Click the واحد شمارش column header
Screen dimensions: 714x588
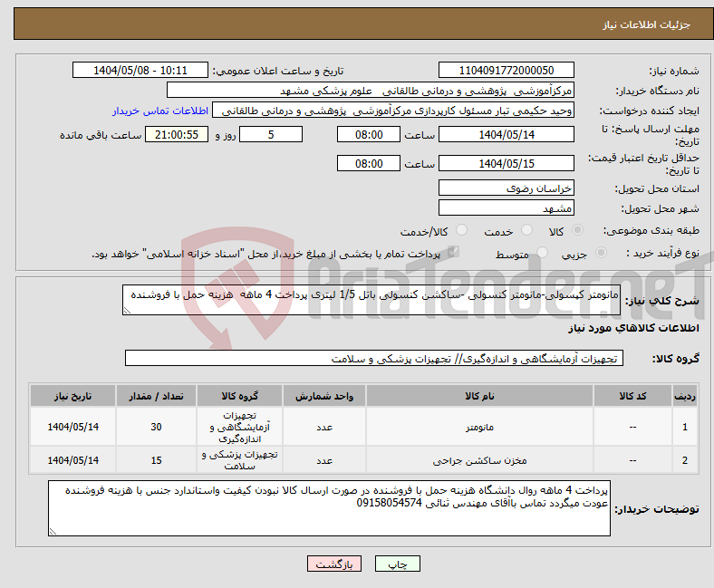(x=324, y=396)
